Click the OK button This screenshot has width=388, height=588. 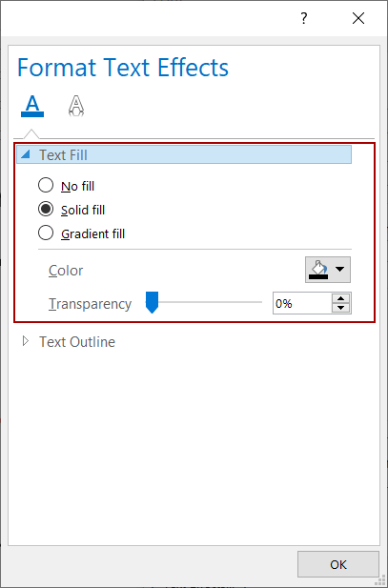coord(338,564)
